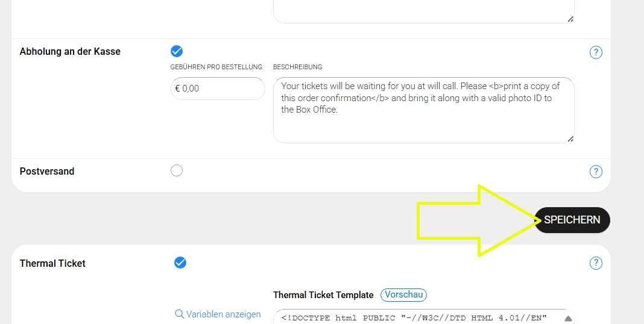Open help icon in Postversand row
The image size is (644, 324).
(596, 172)
